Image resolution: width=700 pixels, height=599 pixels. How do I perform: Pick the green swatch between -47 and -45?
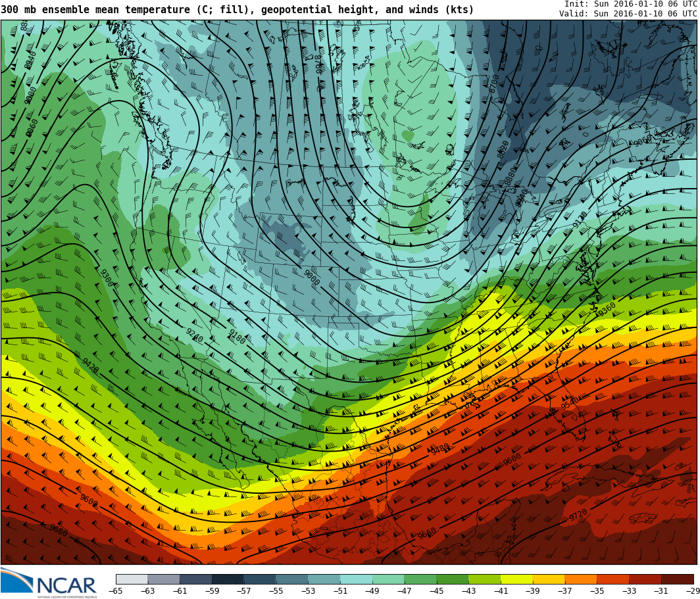click(420, 579)
